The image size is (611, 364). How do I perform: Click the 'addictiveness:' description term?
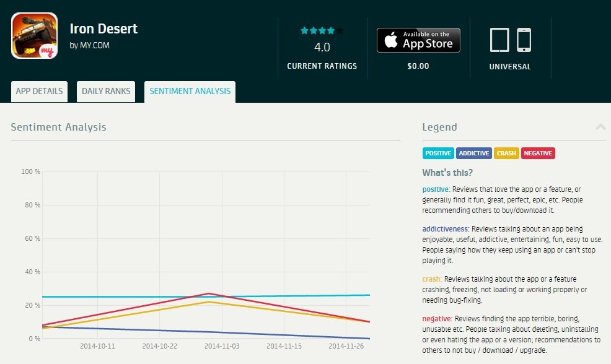[446, 229]
